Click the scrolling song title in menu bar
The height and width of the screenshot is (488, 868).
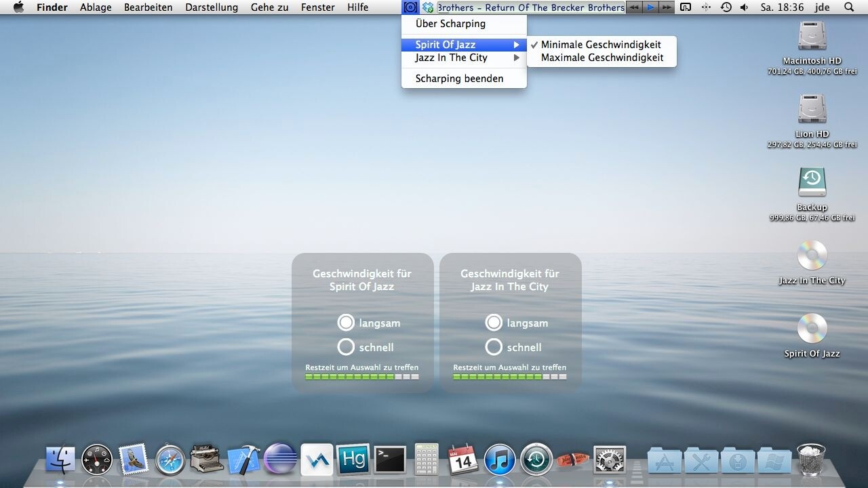tap(531, 7)
